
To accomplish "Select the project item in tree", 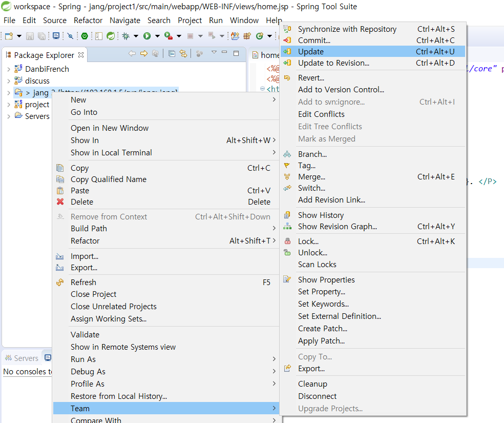I will 37,105.
